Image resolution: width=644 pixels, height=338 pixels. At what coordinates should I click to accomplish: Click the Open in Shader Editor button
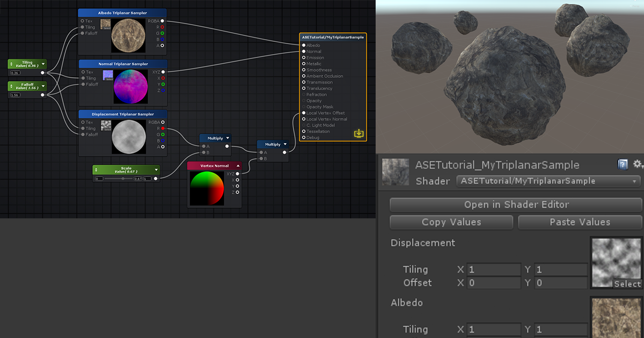[516, 204]
